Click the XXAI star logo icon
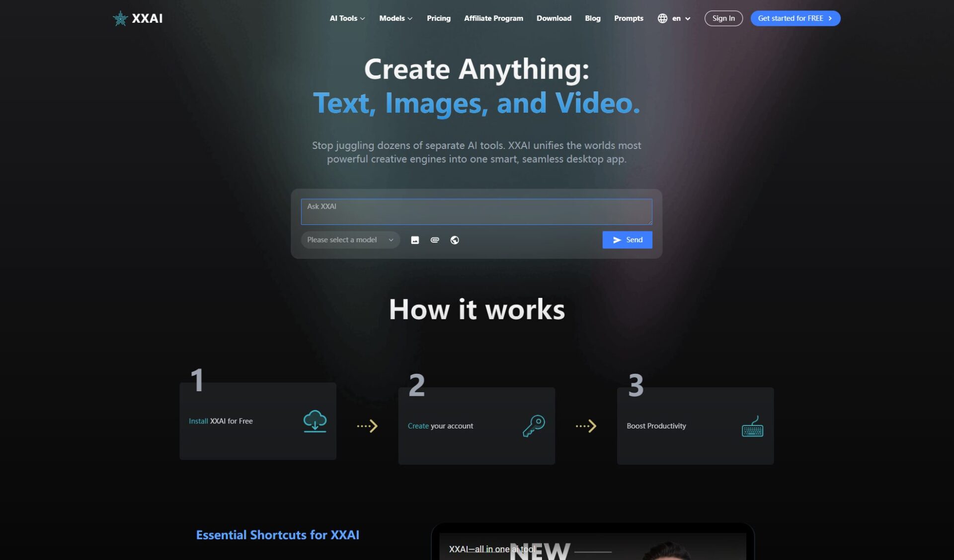954x560 pixels. click(120, 18)
